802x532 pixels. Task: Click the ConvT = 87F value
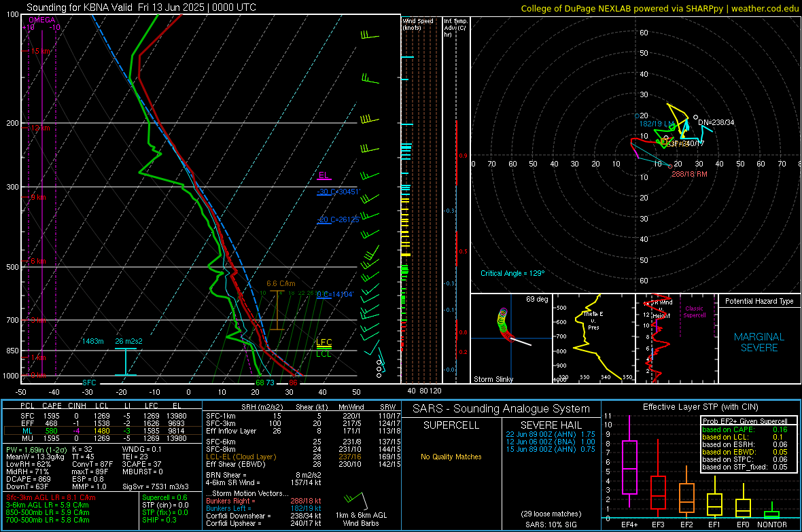click(x=92, y=465)
